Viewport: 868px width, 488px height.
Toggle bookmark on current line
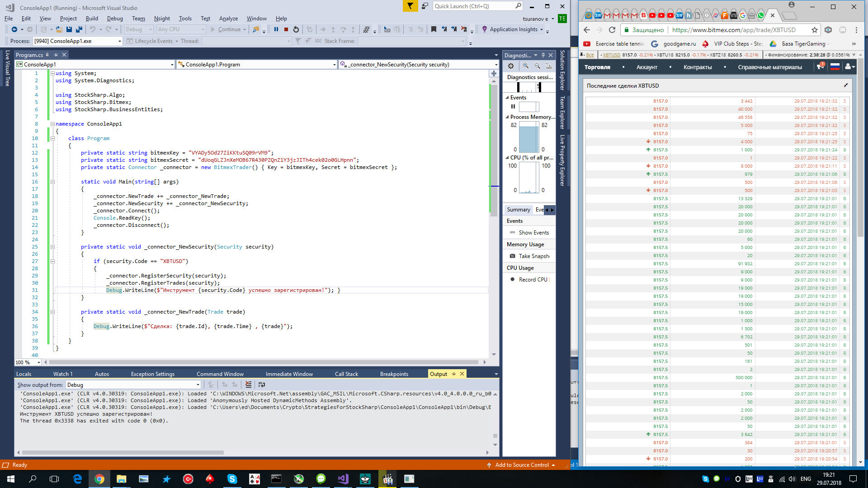434,29
